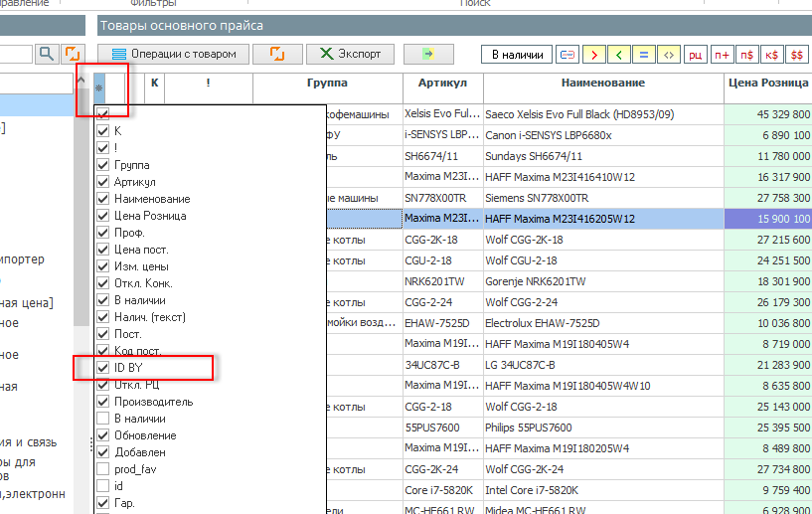Uncheck the Цена Розница column checkbox

tap(103, 216)
